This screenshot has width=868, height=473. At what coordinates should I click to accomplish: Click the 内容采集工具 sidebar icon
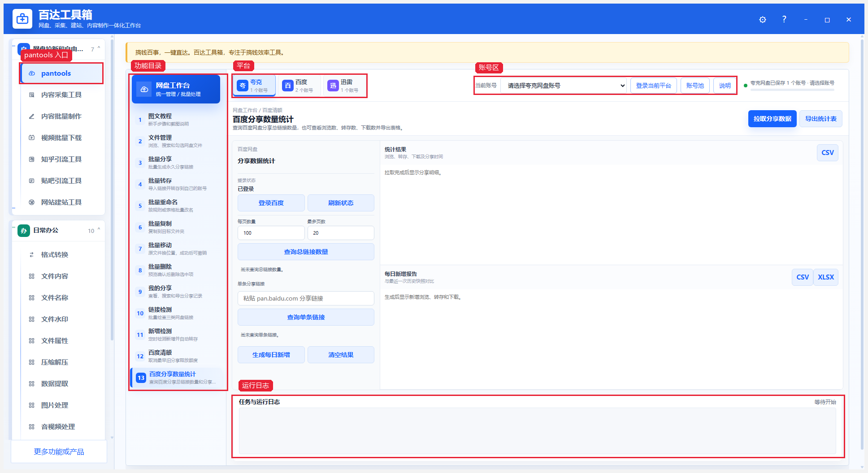coord(32,95)
